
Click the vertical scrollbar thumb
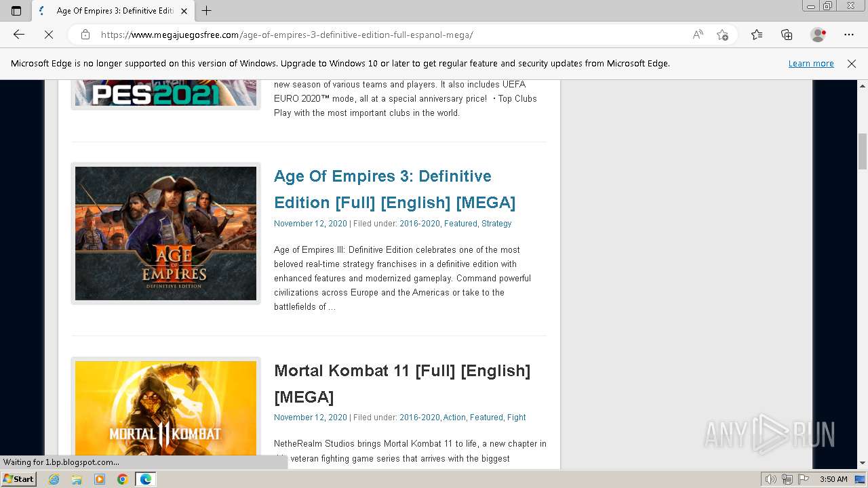point(863,151)
